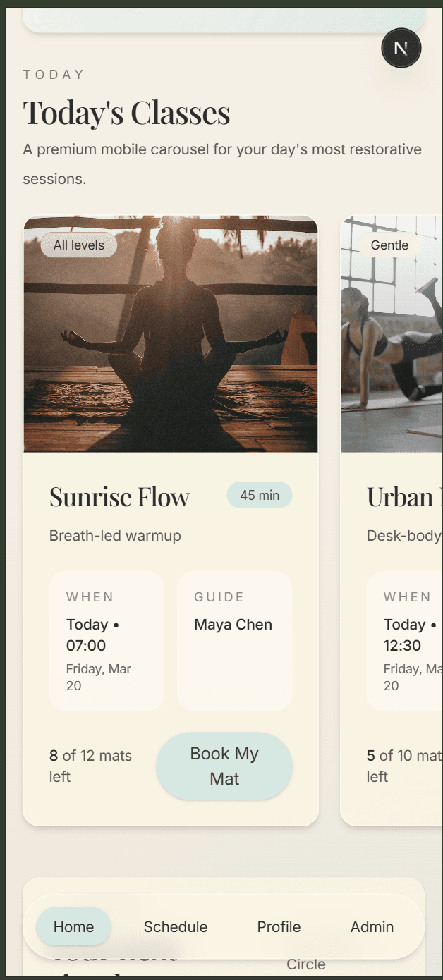Switch to the Schedule tab
This screenshot has width=443, height=980.
[x=176, y=926]
